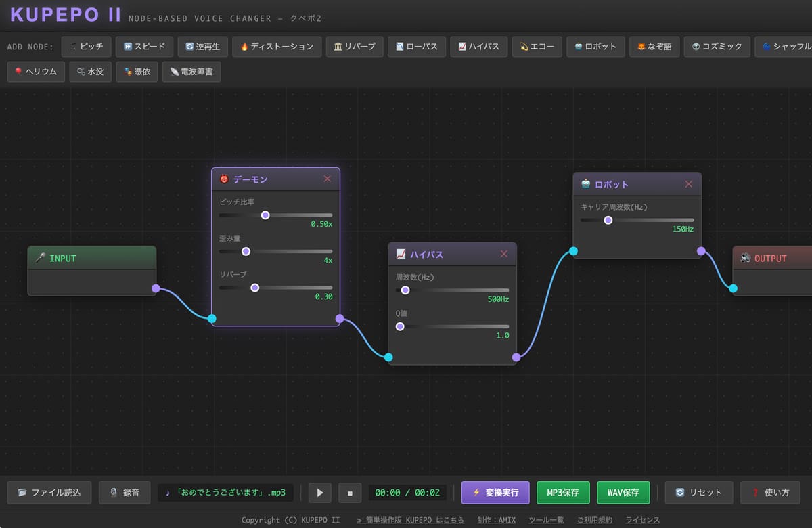Stop audio playback
The height and width of the screenshot is (528, 812).
(350, 493)
